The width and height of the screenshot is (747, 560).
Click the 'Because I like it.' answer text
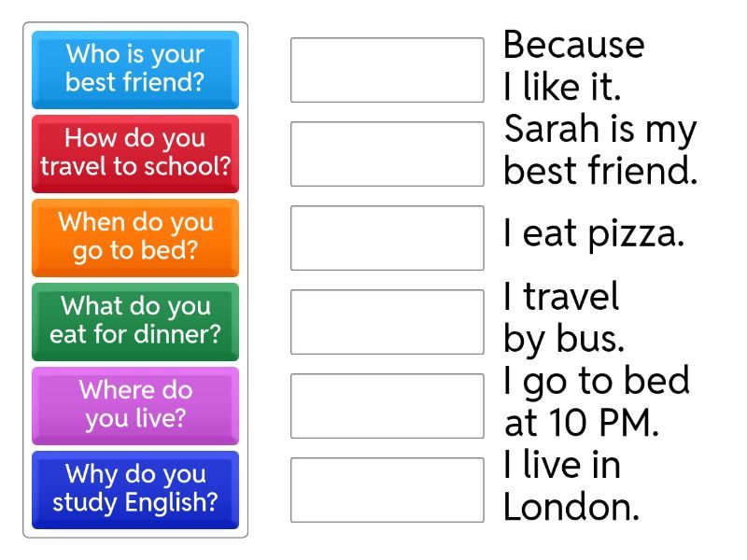tap(573, 66)
